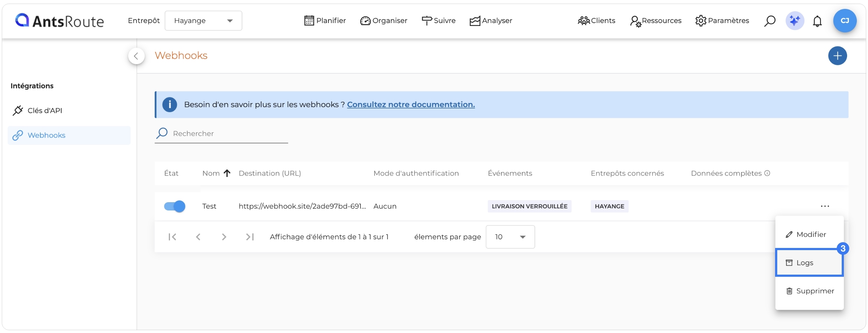868x333 pixels.
Task: Open the Suivre menu
Action: click(x=439, y=21)
